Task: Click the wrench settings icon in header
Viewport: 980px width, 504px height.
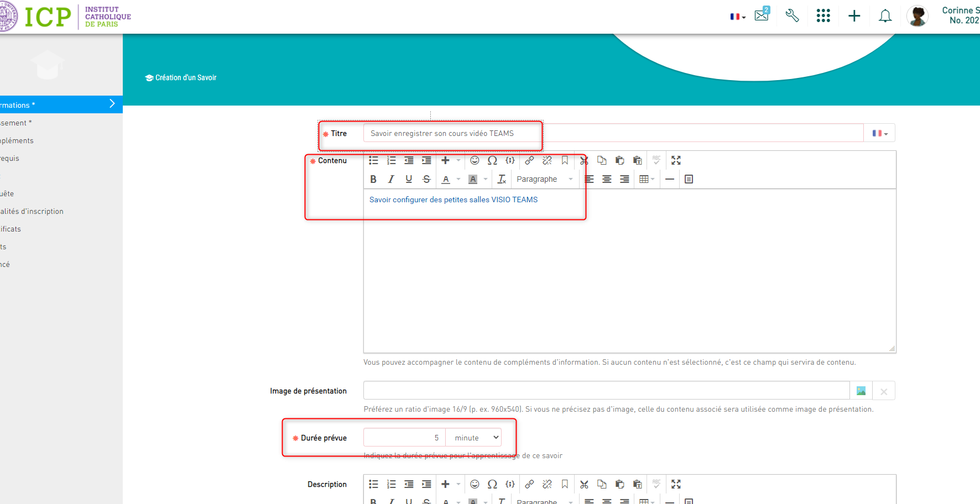Action: coord(792,15)
